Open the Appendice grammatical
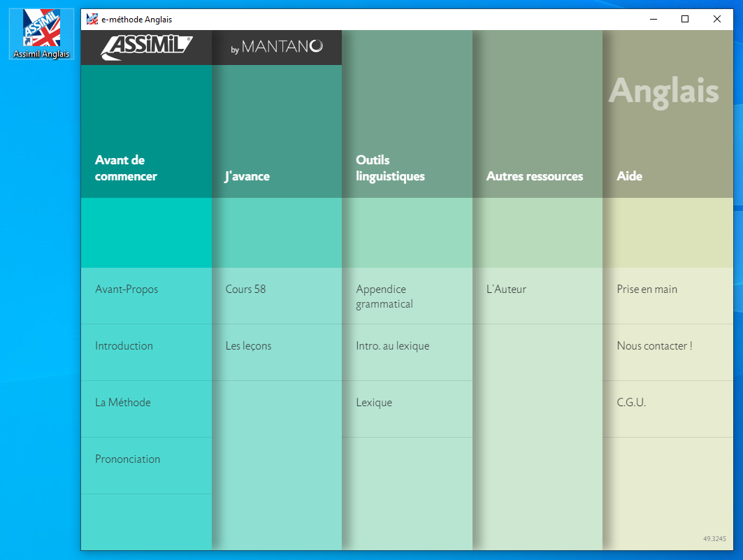 pos(384,296)
